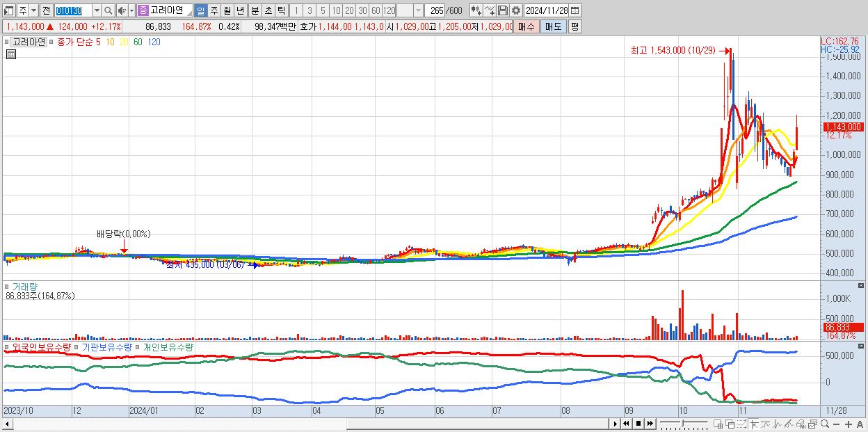Click the 외국인보유수량 indicator label

click(41, 346)
